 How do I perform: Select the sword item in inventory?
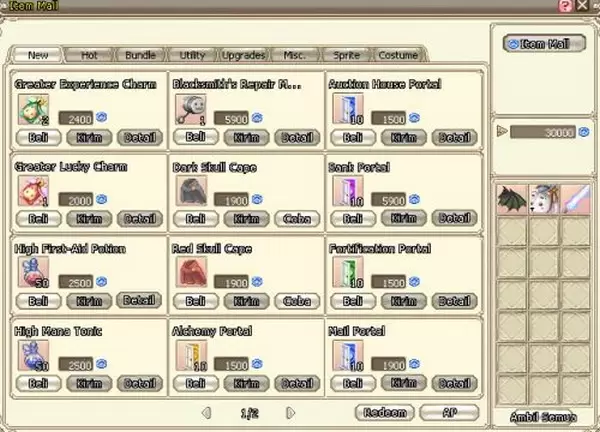576,199
